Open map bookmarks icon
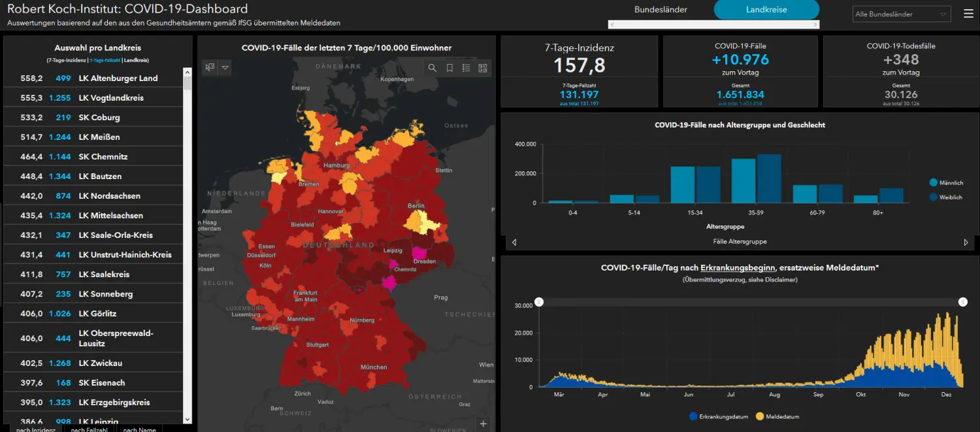Viewport: 980px width, 432px height. click(x=449, y=68)
